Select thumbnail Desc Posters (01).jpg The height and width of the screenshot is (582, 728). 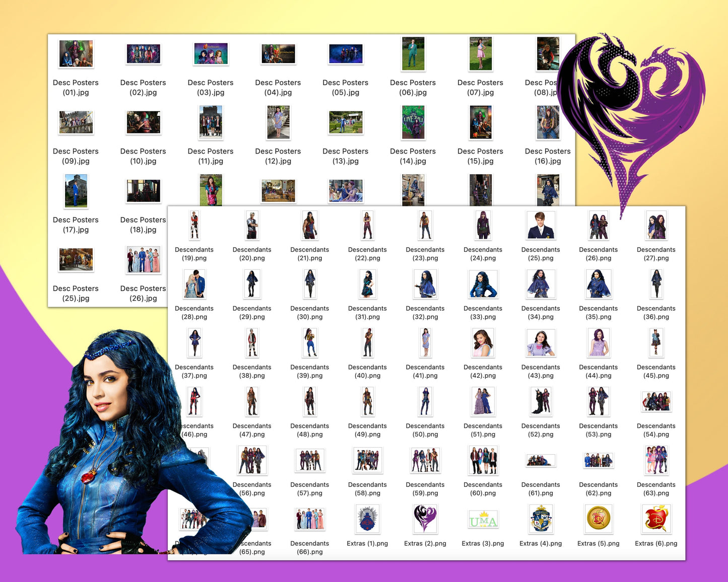click(x=76, y=54)
